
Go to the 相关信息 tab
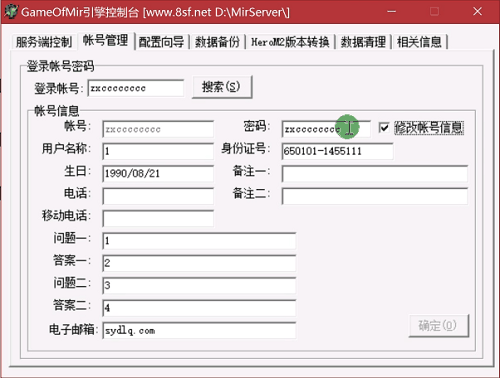pos(419,42)
